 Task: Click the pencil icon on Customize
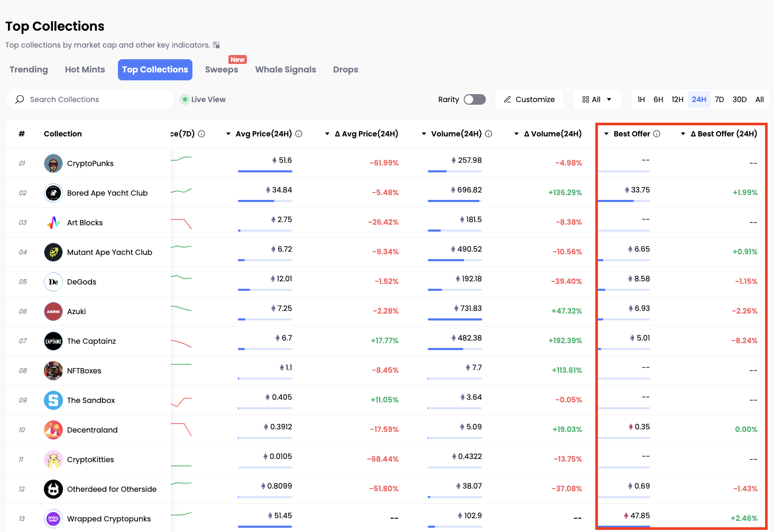pos(508,99)
